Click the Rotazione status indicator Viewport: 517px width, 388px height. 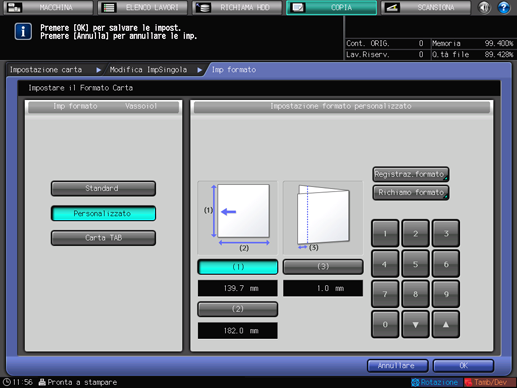pyautogui.click(x=436, y=382)
